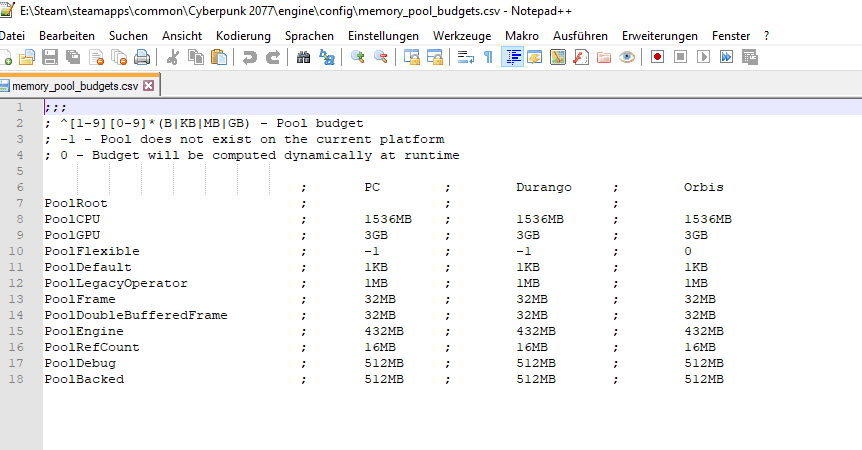Show all characters with pilcrow icon

[x=488, y=57]
